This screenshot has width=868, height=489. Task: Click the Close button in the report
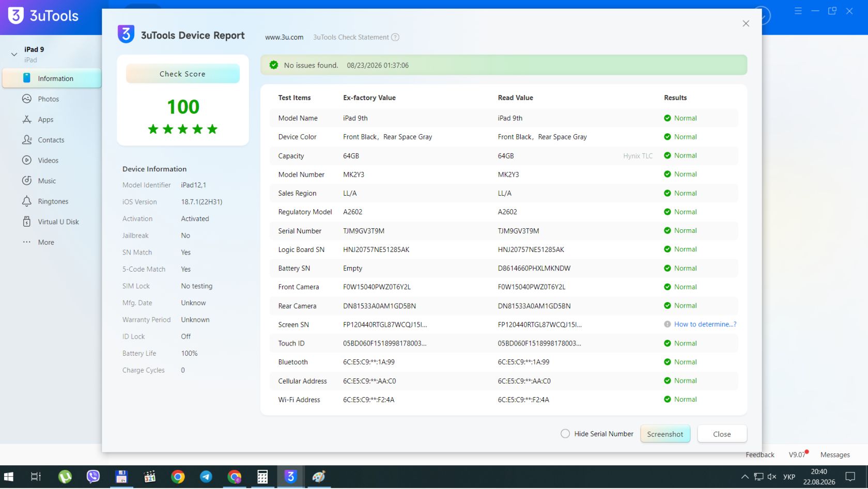point(722,434)
